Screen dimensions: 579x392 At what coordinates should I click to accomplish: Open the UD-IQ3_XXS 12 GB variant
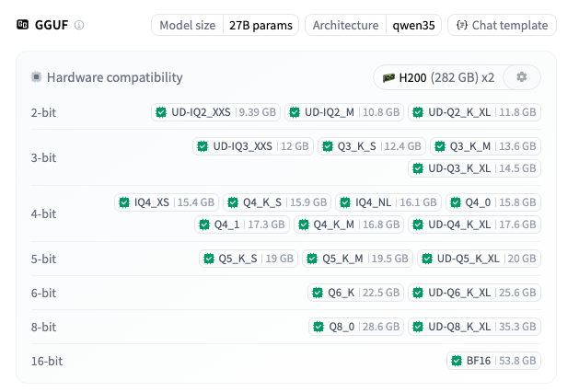(x=253, y=146)
